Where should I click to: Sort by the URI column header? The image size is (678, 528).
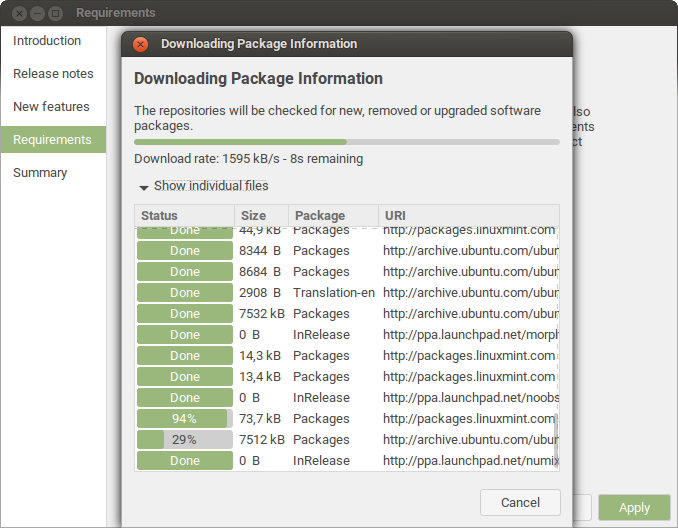coord(469,215)
